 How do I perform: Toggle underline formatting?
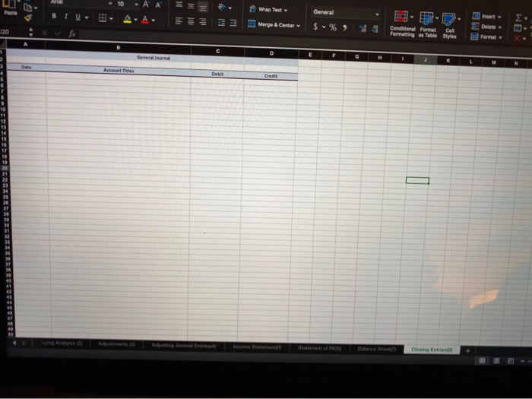tap(78, 17)
